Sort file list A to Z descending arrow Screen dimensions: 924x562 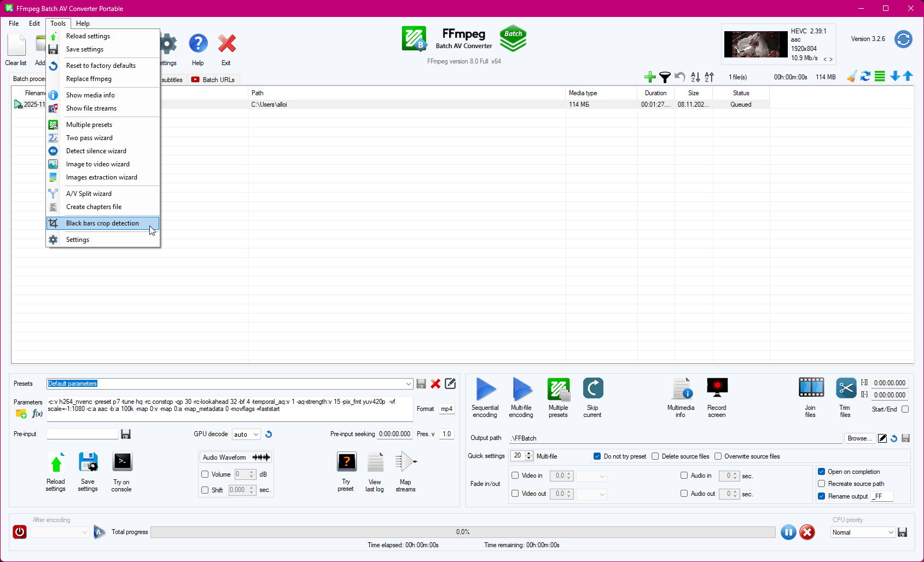pyautogui.click(x=695, y=77)
